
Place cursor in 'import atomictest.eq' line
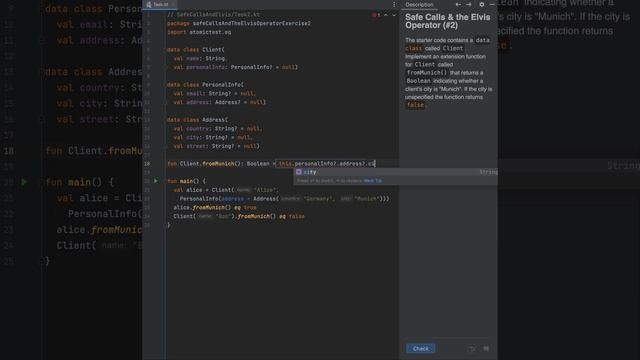pyautogui.click(x=199, y=32)
